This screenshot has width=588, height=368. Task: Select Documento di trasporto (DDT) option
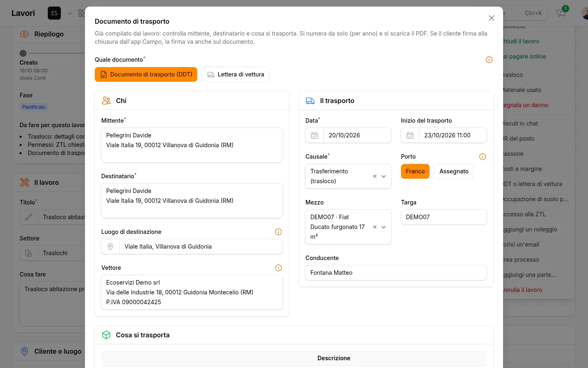coord(146,74)
